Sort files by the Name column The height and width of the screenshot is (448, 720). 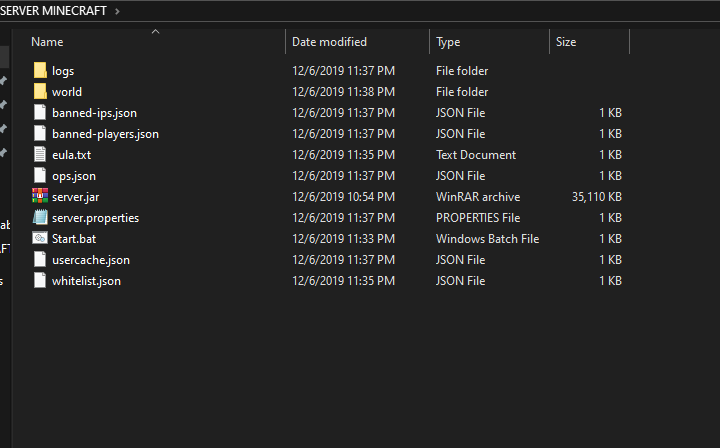click(x=47, y=42)
